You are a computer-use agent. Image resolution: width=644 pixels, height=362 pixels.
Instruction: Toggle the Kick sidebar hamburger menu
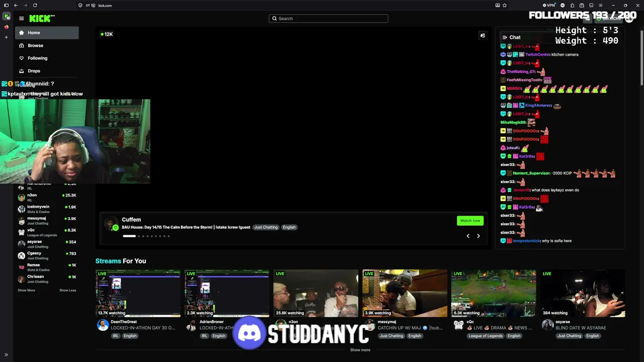(21, 19)
